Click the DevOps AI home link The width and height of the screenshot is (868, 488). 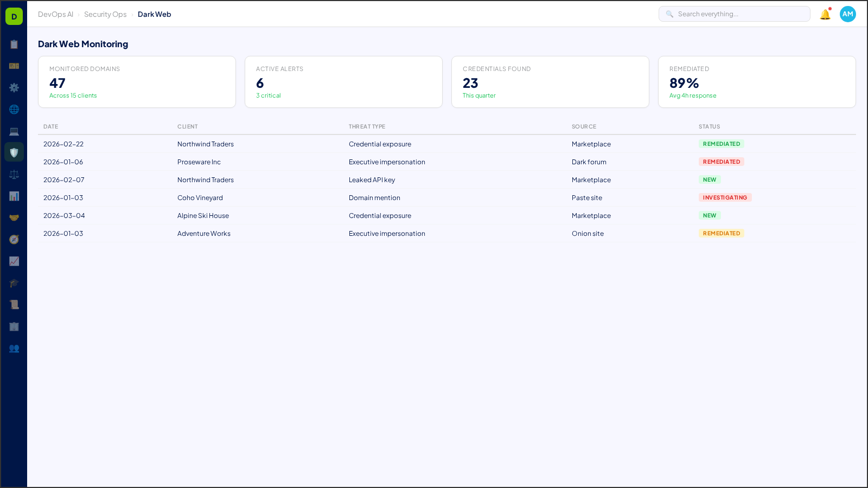(x=55, y=14)
